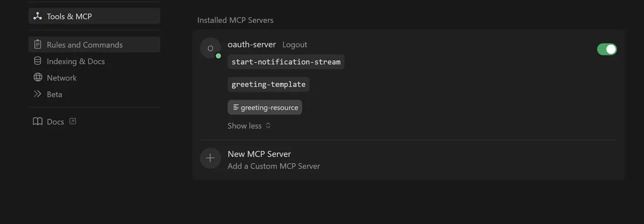The image size is (644, 224).
Task: Open Tools & MCP settings section
Action: coord(94,16)
